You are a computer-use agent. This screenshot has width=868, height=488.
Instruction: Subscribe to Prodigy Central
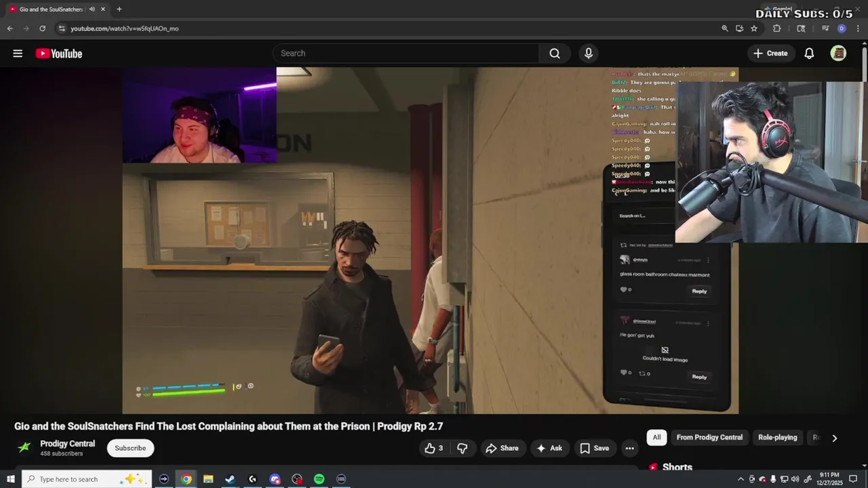click(x=130, y=448)
